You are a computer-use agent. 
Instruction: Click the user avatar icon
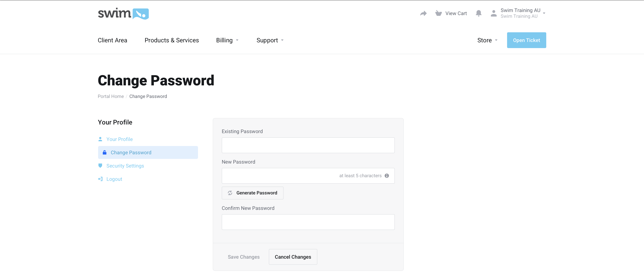click(x=493, y=13)
